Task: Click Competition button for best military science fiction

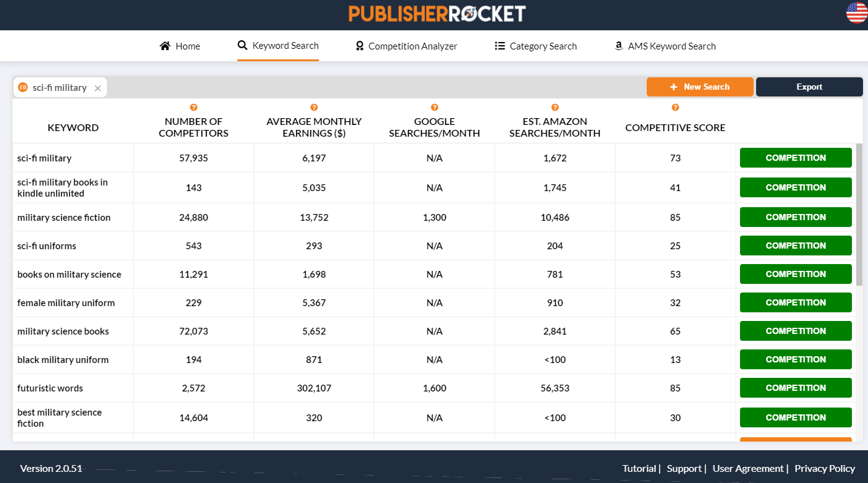Action: pos(796,417)
